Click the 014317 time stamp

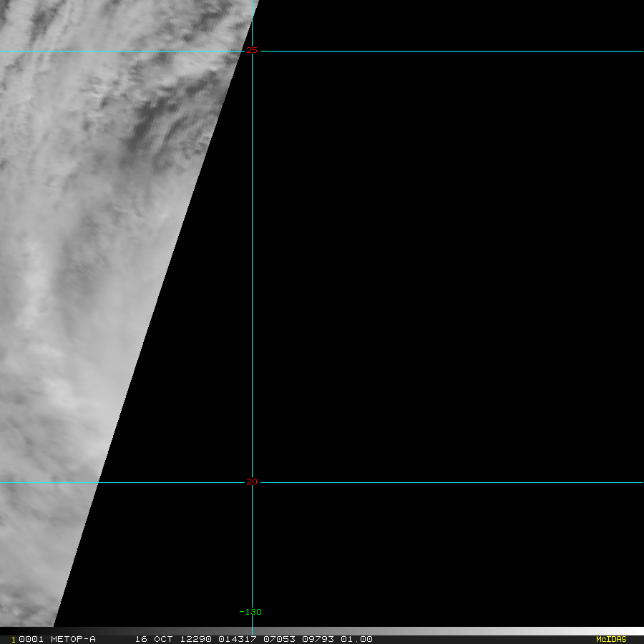point(236,639)
